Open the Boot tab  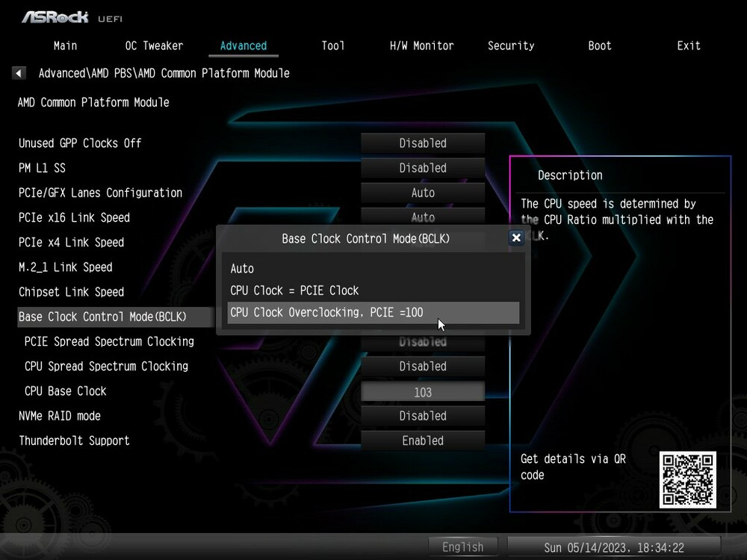click(599, 46)
